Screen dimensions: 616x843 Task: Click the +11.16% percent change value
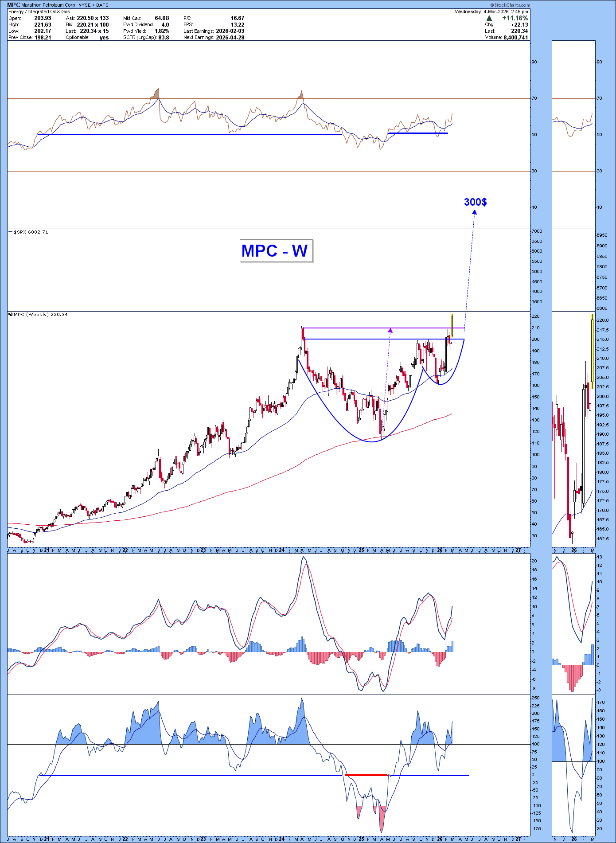(x=515, y=18)
